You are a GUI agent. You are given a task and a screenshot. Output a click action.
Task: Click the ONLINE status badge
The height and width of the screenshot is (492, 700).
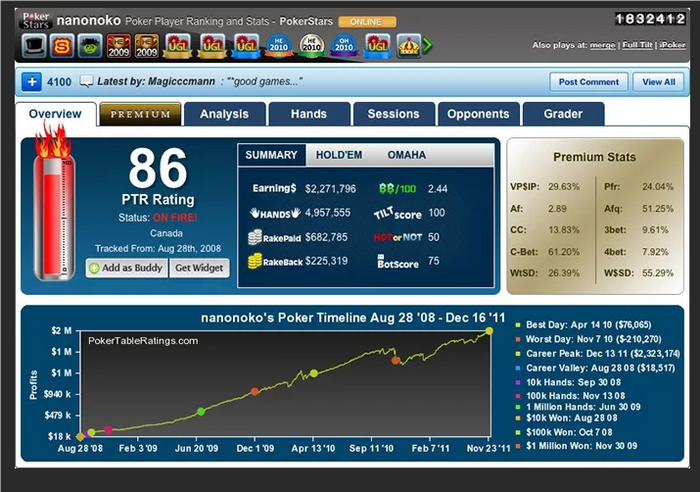[367, 22]
